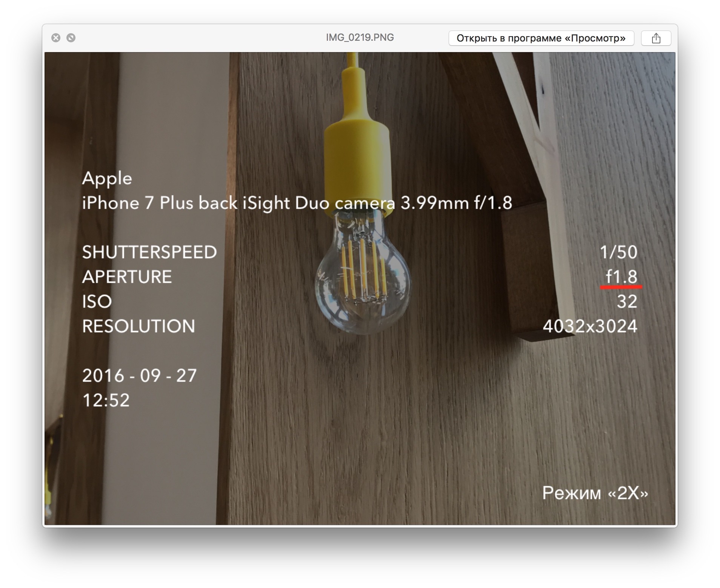This screenshot has width=720, height=588.
Task: Select the iPhone 7 Plus camera description line
Action: (297, 203)
